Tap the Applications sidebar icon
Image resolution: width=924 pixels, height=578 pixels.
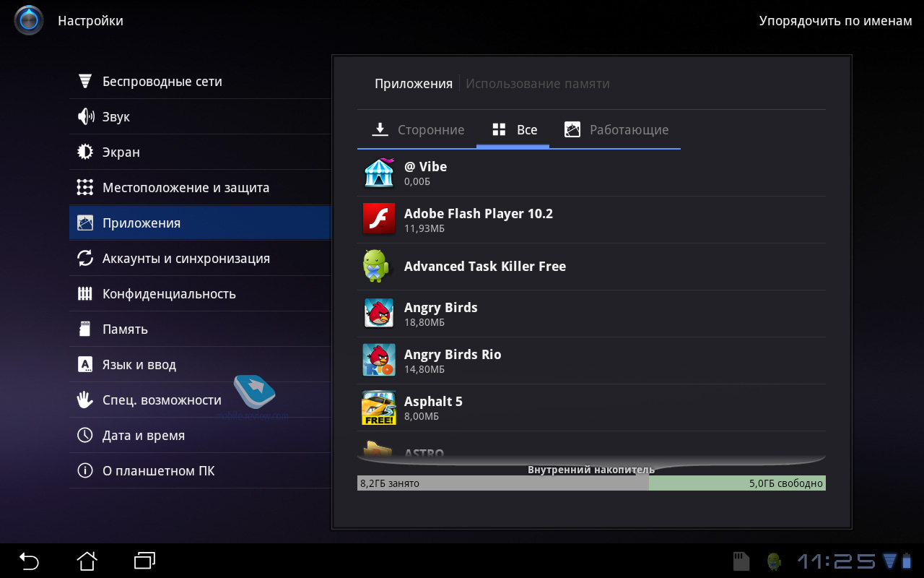point(85,223)
